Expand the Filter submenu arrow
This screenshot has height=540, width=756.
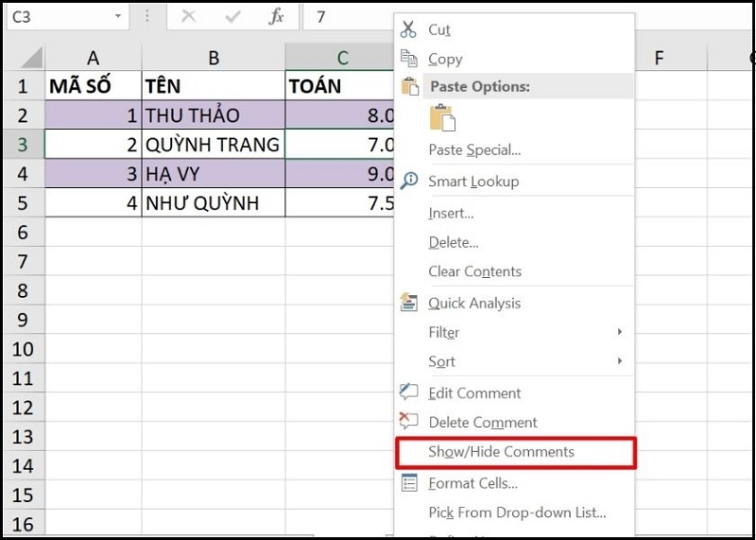(x=620, y=332)
